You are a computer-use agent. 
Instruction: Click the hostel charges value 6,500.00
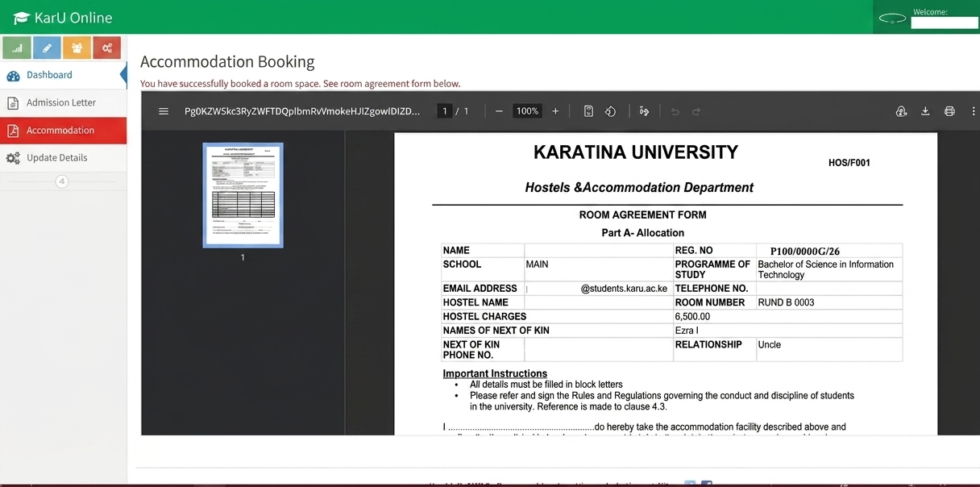click(x=692, y=317)
